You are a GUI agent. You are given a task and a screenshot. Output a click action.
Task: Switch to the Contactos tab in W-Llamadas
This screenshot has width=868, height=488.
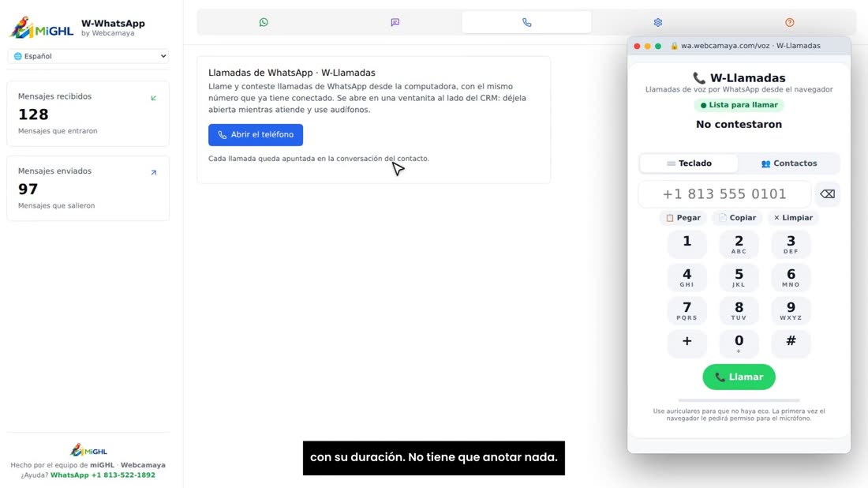pyautogui.click(x=789, y=163)
